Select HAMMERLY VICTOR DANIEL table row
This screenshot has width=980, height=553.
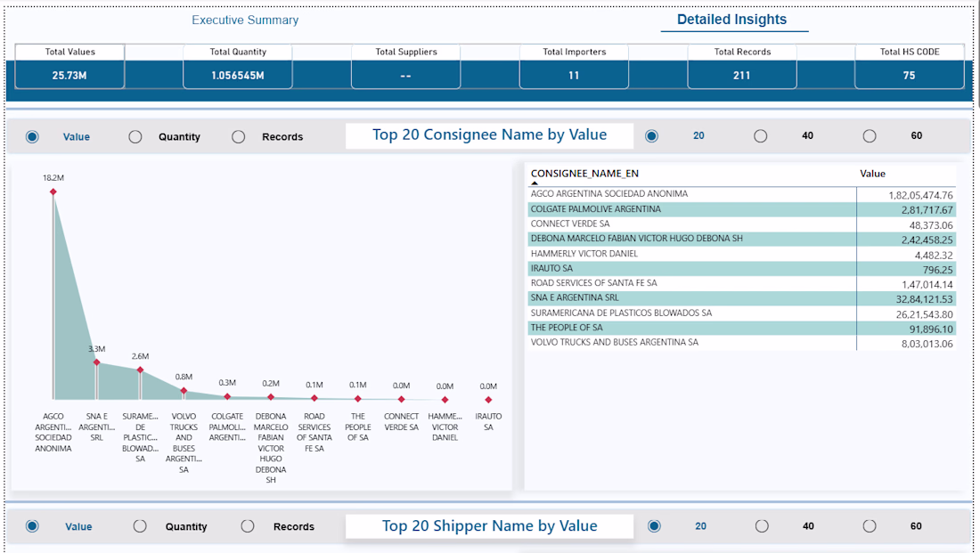742,254
